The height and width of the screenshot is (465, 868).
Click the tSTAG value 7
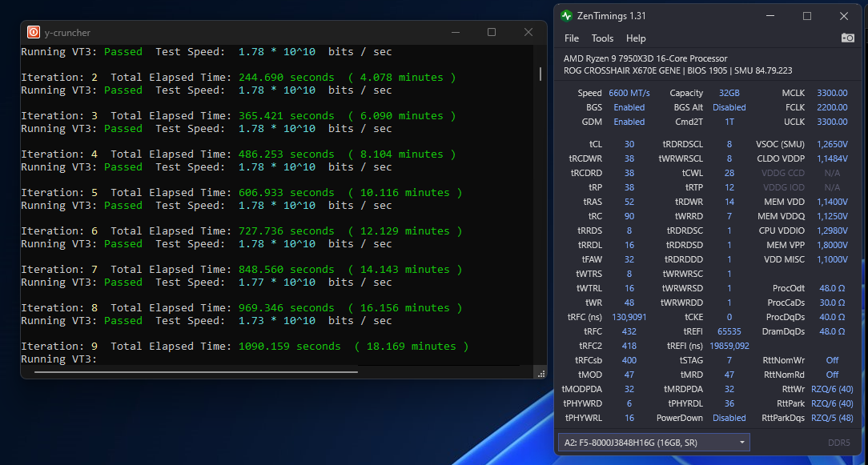[x=729, y=360]
